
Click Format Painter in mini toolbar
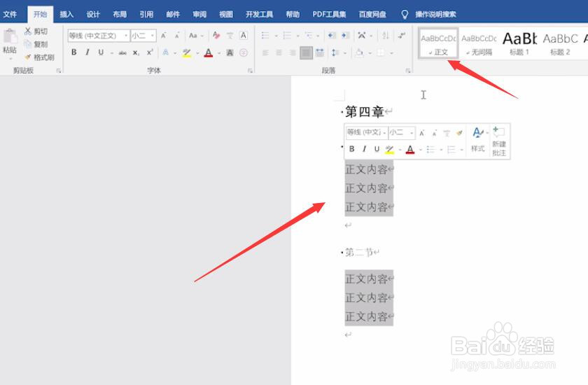459,133
